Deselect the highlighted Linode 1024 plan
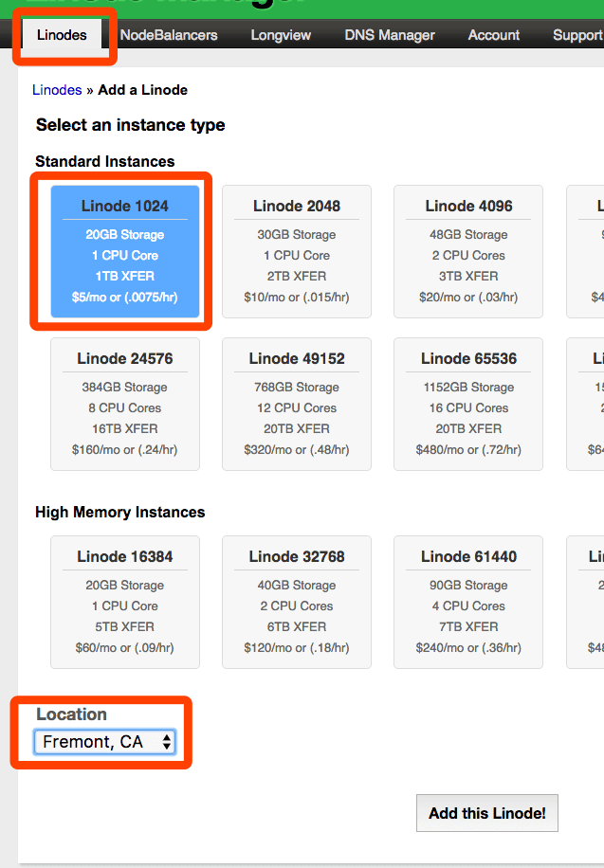This screenshot has height=868, width=604. [124, 251]
